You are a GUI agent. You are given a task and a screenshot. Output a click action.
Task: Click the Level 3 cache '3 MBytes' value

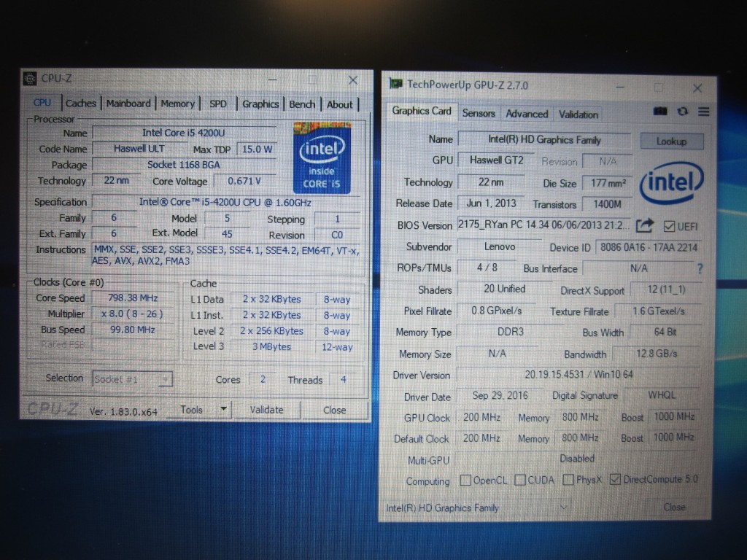(x=271, y=346)
